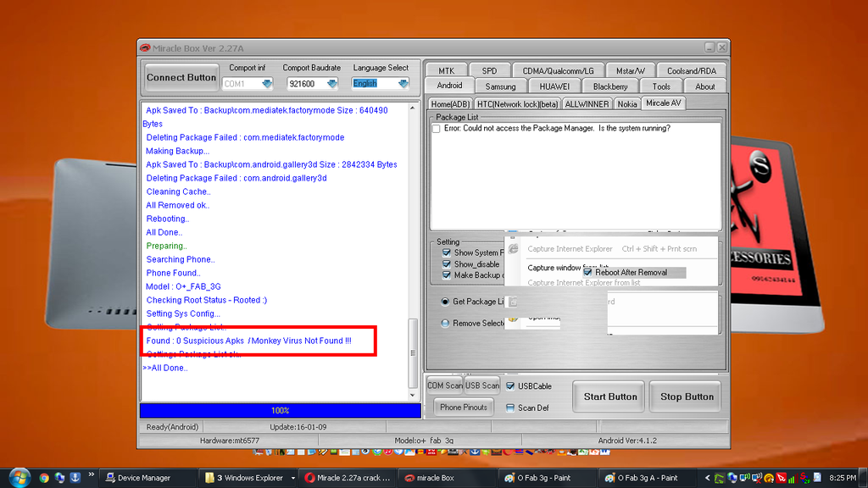Screen dimensions: 868x488
Task: Open the 'O Fab 3g A - Paint' window
Action: (647, 478)
